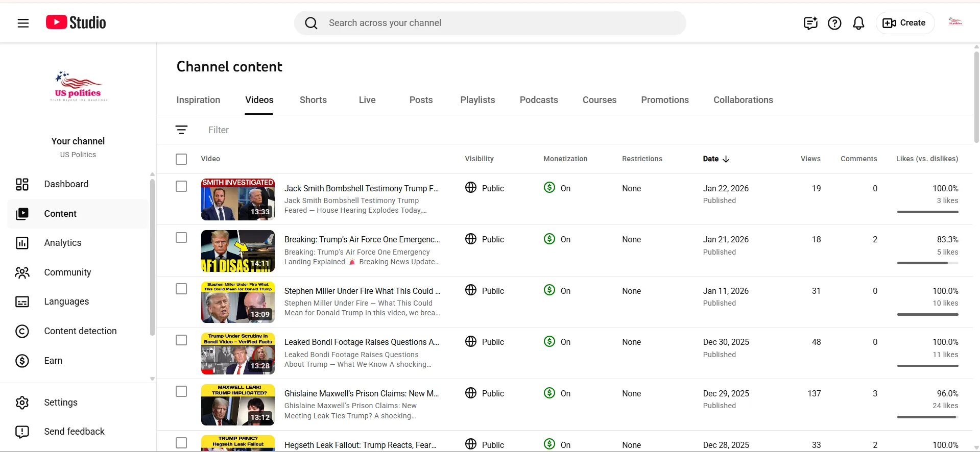Open the Jack Smith video thumbnail
This screenshot has height=452, width=980.
point(238,199)
